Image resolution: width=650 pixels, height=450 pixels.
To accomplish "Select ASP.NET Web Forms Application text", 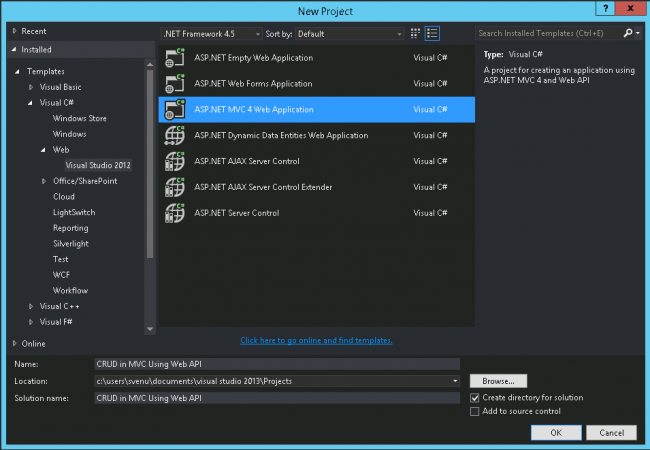I will 253,84.
